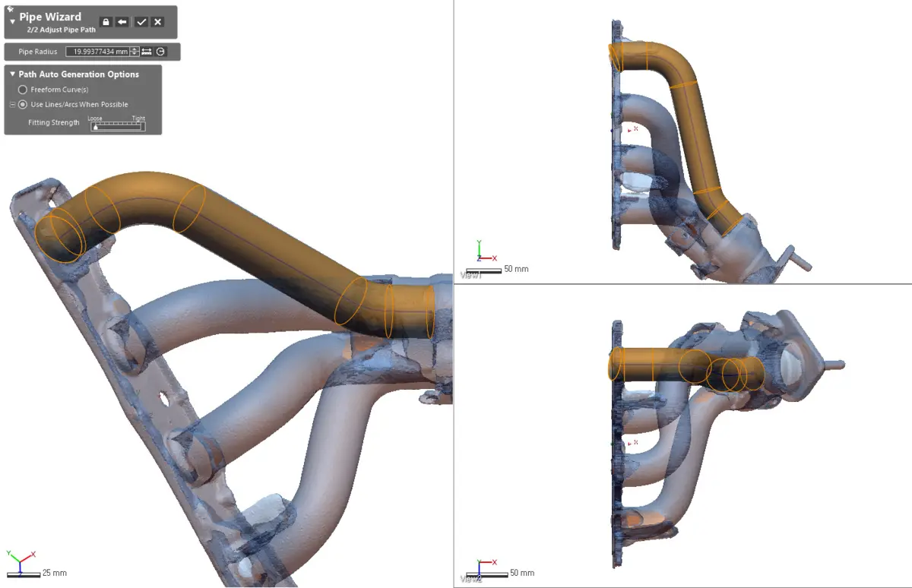Click the measure distance icon beside Pipe Radius
This screenshot has height=588, width=912.
tap(147, 52)
